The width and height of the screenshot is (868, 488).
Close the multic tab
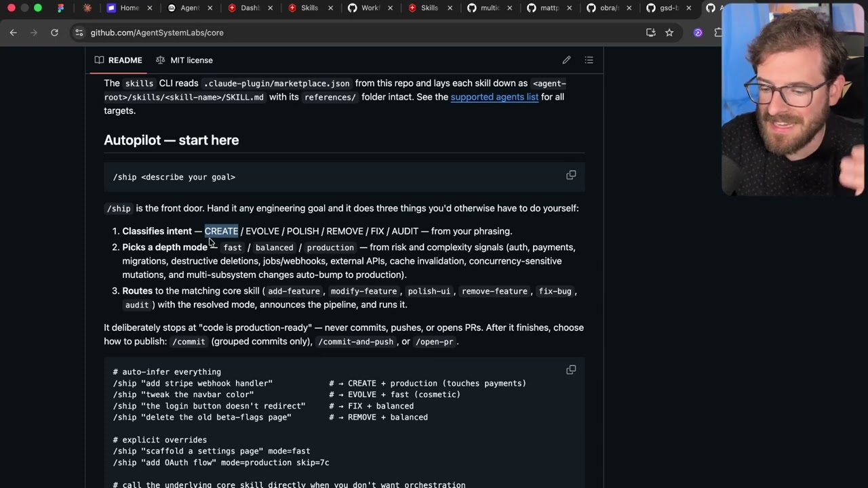point(509,8)
